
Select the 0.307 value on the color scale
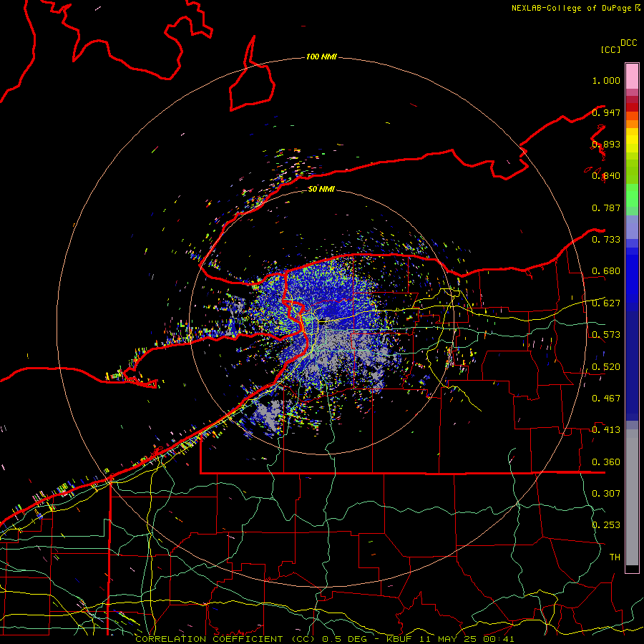pyautogui.click(x=606, y=493)
